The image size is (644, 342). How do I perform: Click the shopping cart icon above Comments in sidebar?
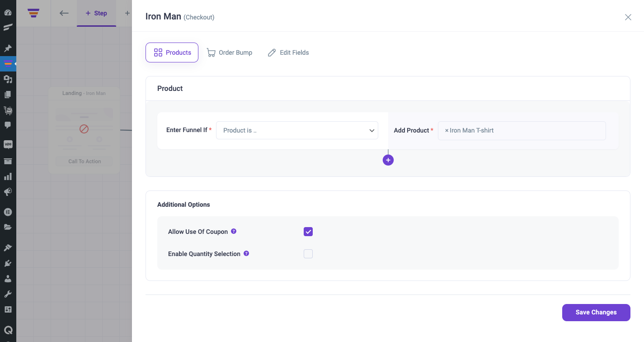click(8, 110)
